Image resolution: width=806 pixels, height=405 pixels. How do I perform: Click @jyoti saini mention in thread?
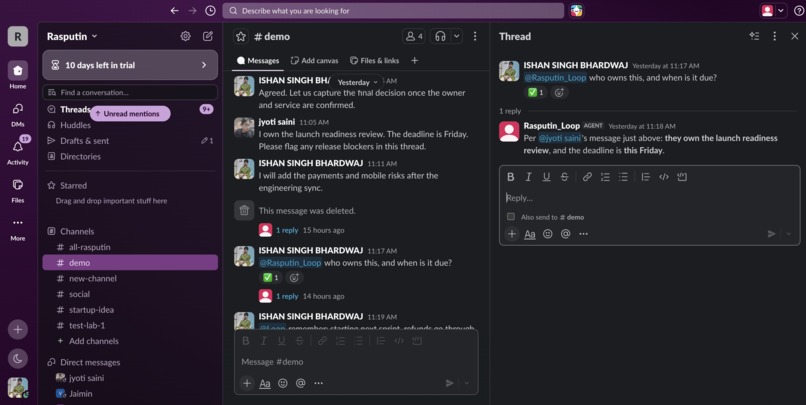pyautogui.click(x=559, y=138)
